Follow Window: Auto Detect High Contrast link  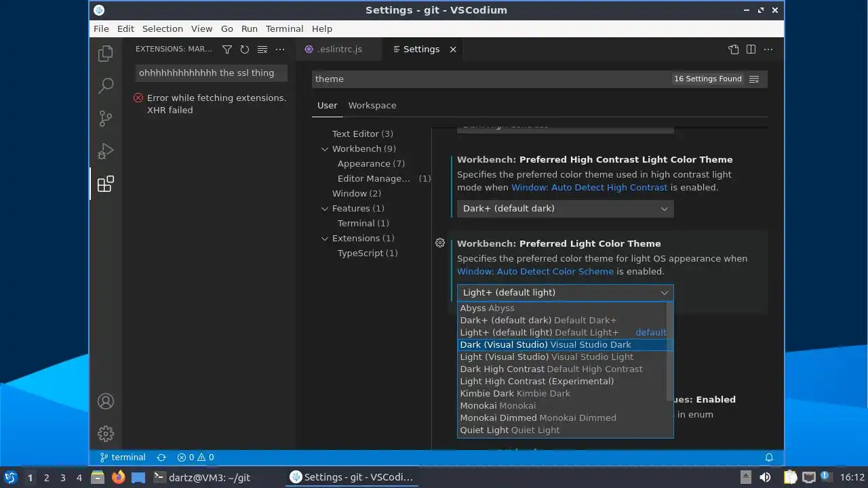589,188
